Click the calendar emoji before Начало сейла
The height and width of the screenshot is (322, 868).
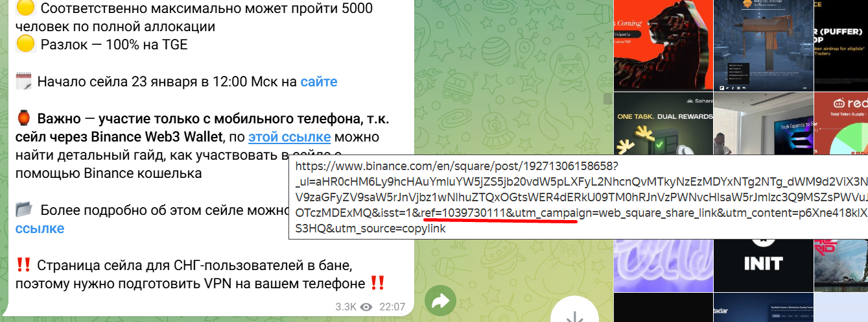pos(24,82)
